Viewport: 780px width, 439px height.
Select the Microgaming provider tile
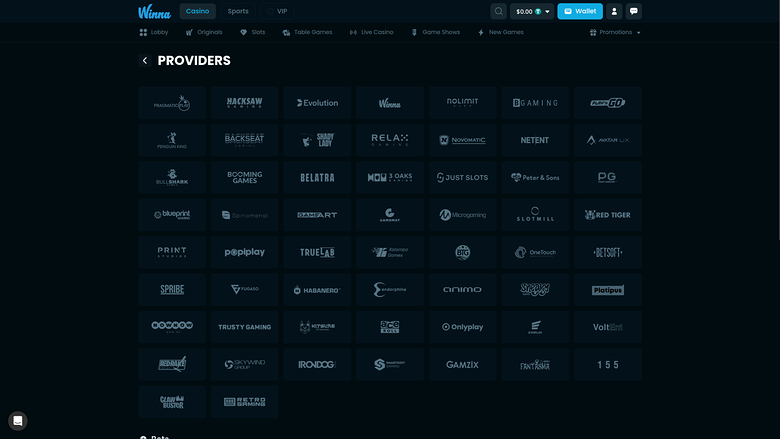click(x=463, y=215)
